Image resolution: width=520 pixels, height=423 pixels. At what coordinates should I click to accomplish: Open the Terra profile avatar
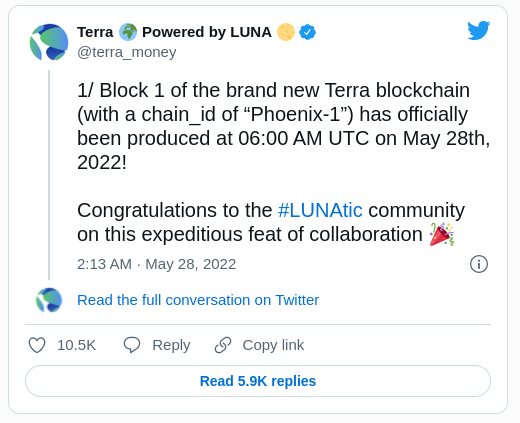click(x=49, y=42)
